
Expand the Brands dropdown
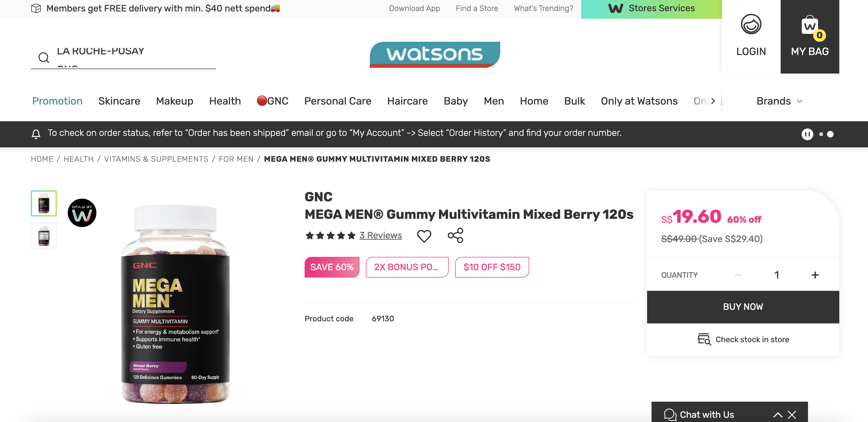pyautogui.click(x=779, y=101)
